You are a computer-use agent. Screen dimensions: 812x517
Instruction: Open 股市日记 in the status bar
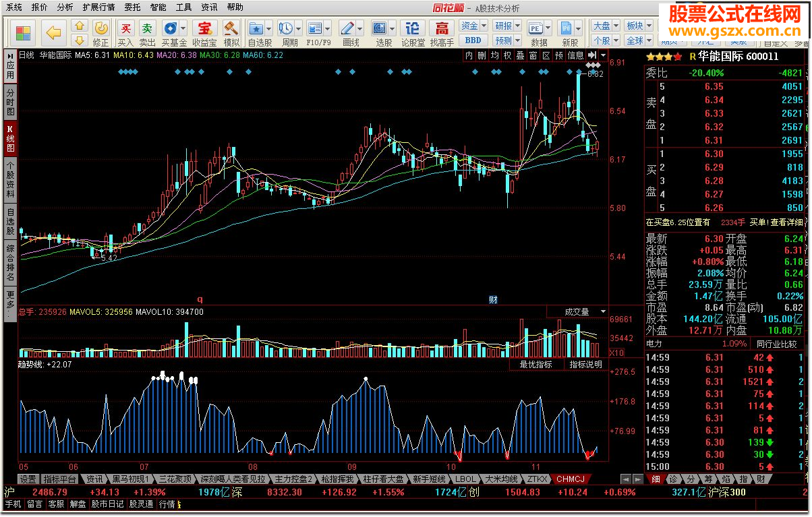[108, 504]
